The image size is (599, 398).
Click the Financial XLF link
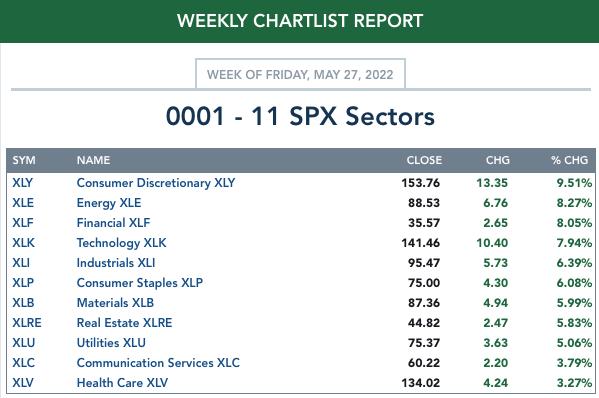point(113,223)
